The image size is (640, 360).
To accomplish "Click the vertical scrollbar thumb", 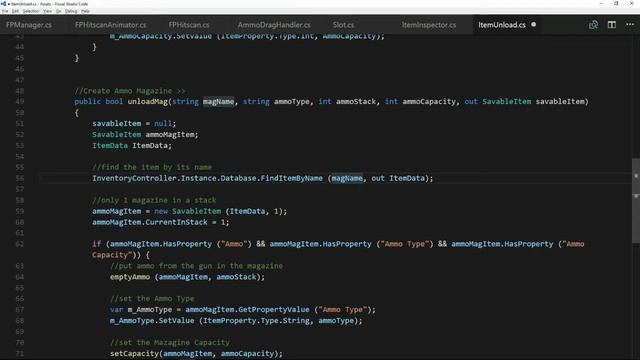I will pos(636,201).
